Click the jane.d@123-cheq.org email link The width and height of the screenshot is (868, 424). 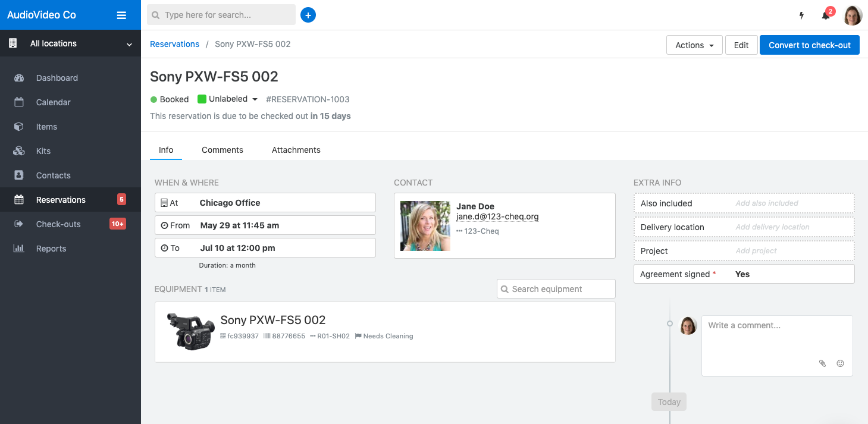tap(497, 216)
